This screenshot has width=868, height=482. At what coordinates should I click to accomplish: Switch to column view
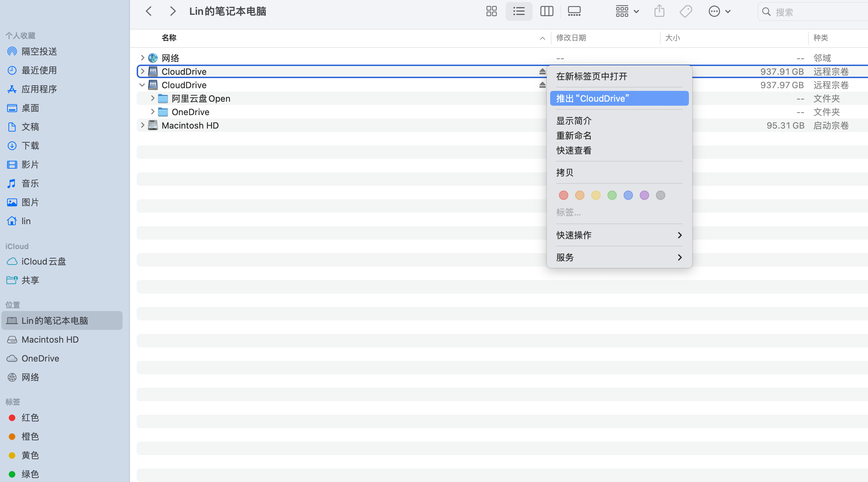(x=546, y=11)
